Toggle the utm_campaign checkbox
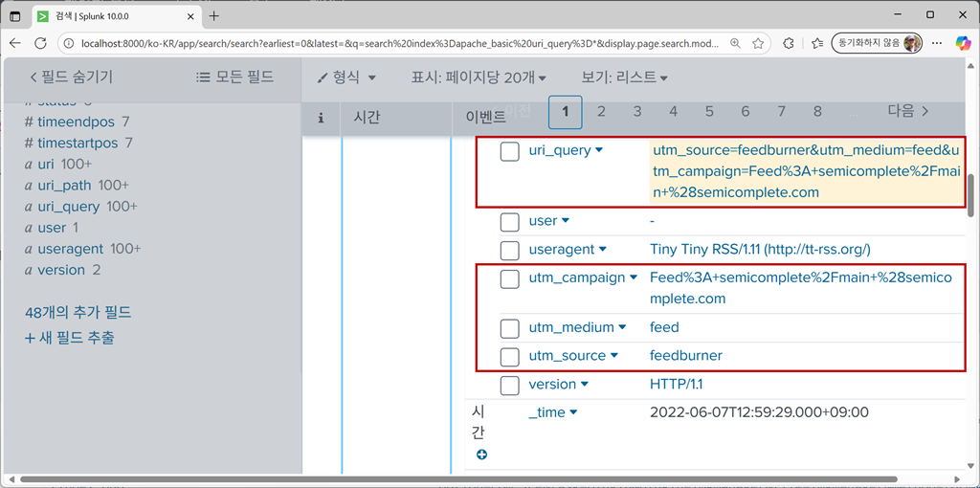 [x=510, y=278]
